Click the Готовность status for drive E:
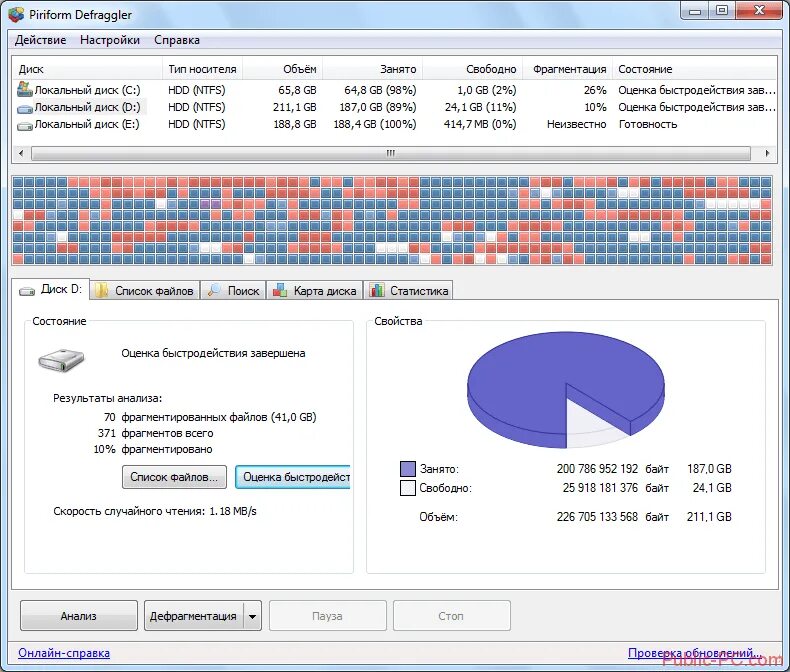This screenshot has height=672, width=790. click(648, 124)
